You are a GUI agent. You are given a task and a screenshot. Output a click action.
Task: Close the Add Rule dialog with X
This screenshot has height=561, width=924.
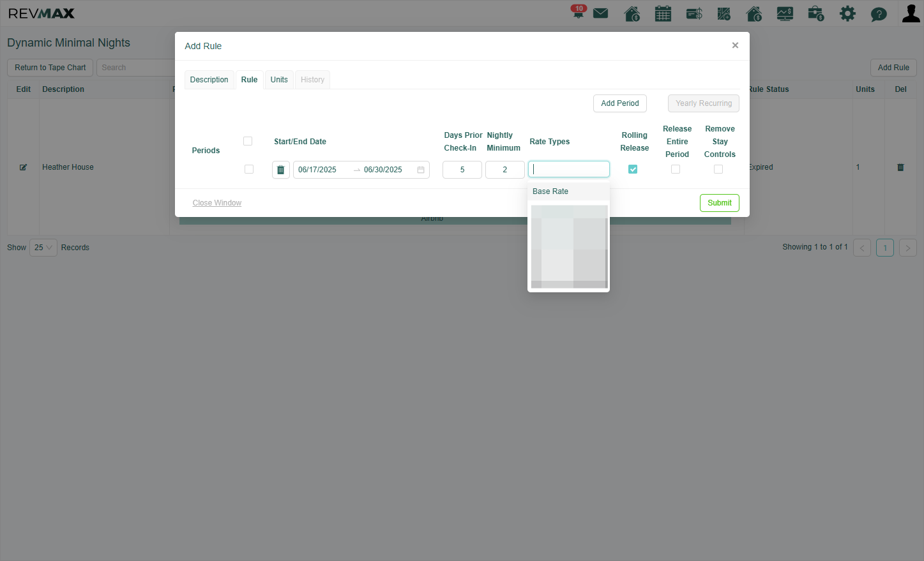pos(735,45)
